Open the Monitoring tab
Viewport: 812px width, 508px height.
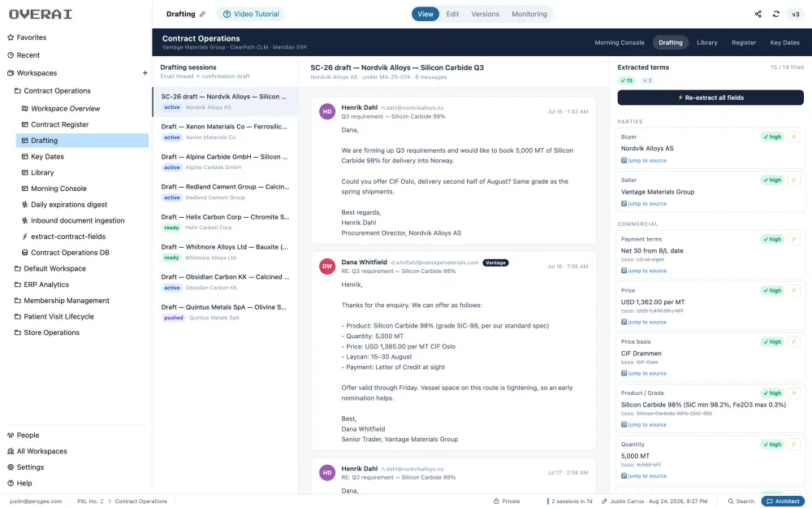tap(529, 14)
